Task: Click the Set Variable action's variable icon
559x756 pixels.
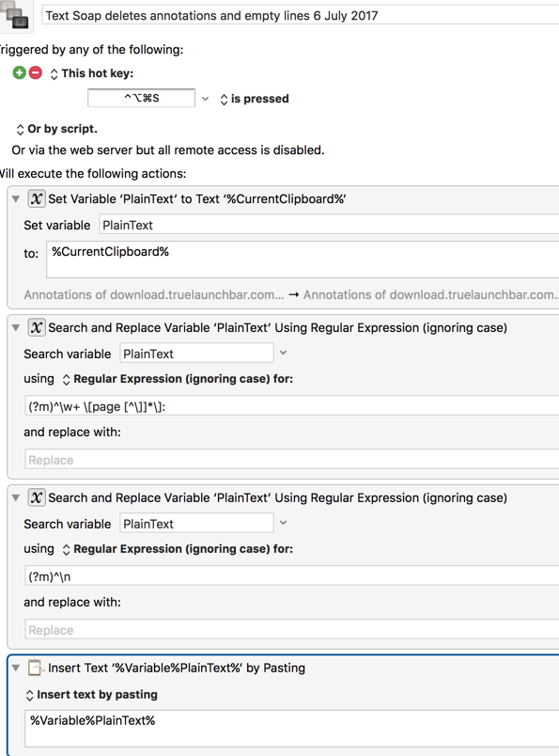Action: 36,198
